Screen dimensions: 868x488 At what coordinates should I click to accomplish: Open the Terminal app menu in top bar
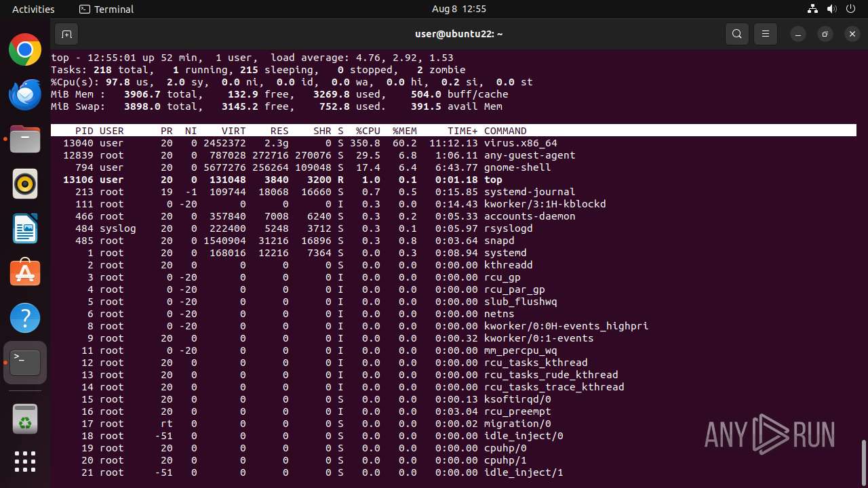[106, 9]
